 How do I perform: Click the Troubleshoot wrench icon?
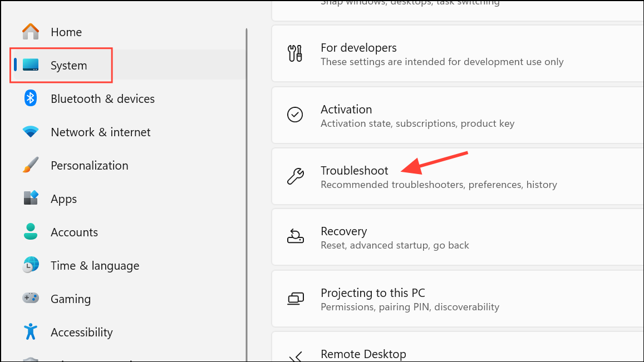(x=295, y=176)
